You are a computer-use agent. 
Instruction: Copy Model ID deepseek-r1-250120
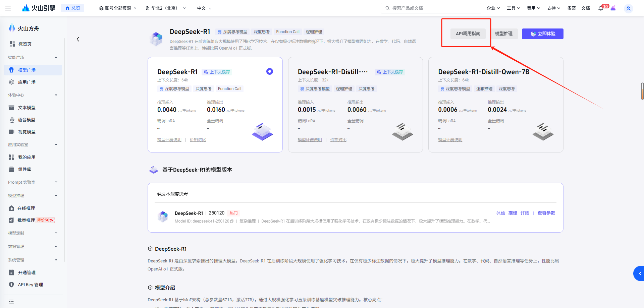point(232,221)
